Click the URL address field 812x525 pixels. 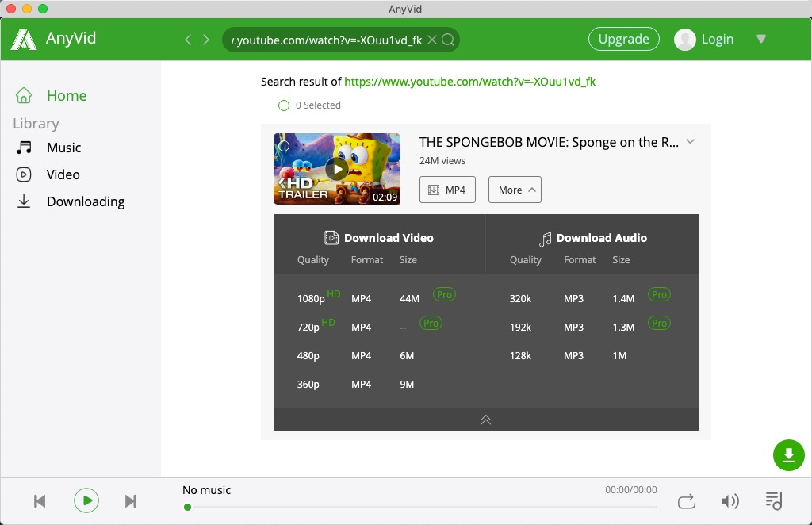coord(327,40)
